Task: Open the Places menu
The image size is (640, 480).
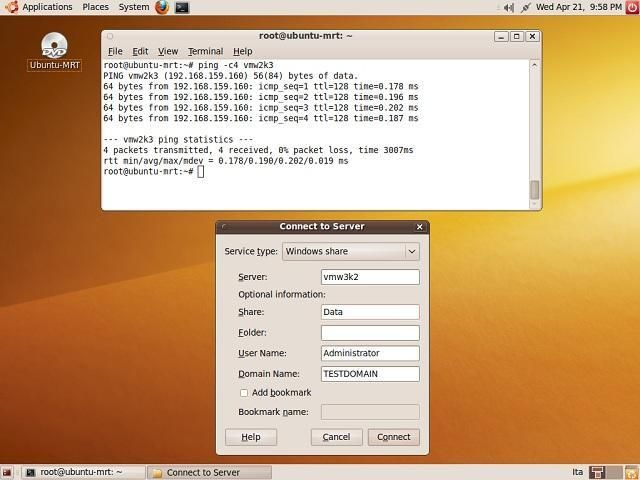Action: [x=96, y=7]
